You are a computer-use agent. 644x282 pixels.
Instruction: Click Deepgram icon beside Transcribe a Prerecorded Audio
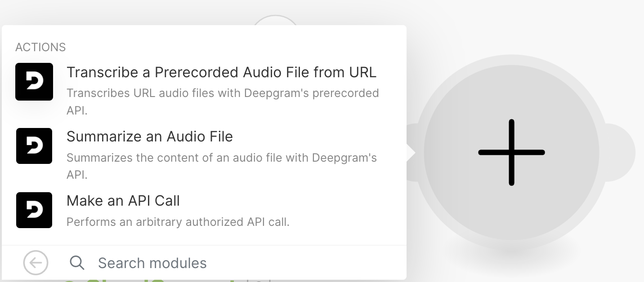pos(34,82)
